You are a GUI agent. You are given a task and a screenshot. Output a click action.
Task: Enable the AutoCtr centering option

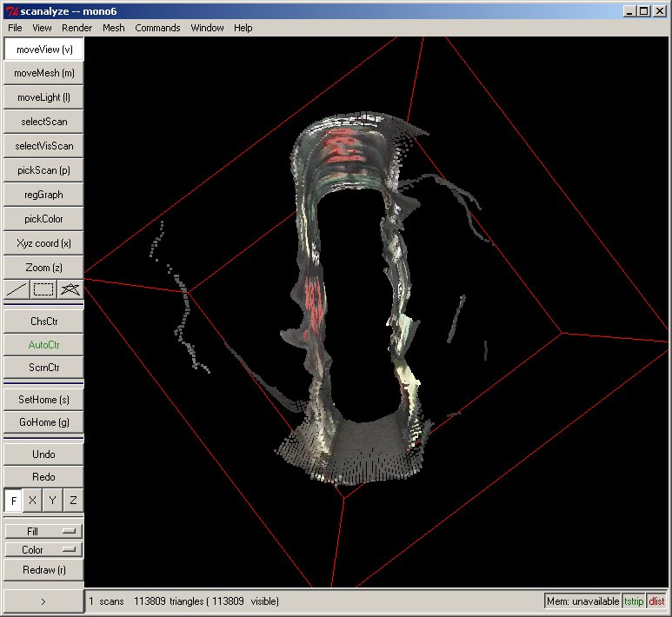point(43,345)
